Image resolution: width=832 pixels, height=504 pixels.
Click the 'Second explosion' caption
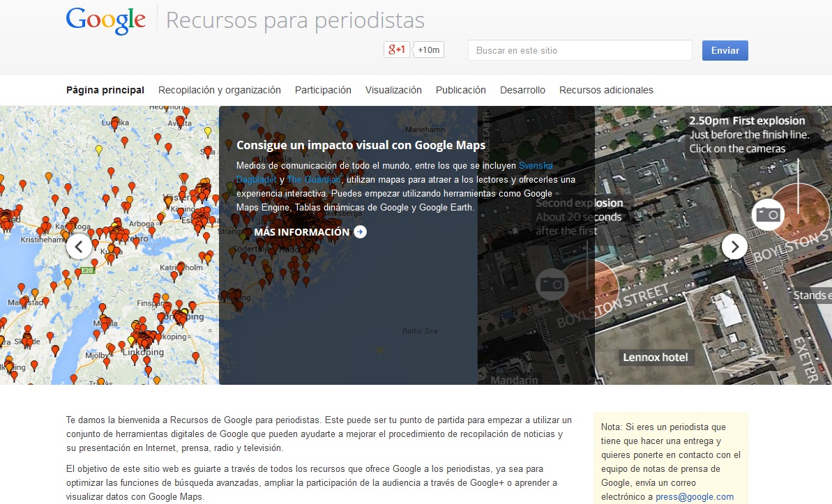[x=580, y=203]
